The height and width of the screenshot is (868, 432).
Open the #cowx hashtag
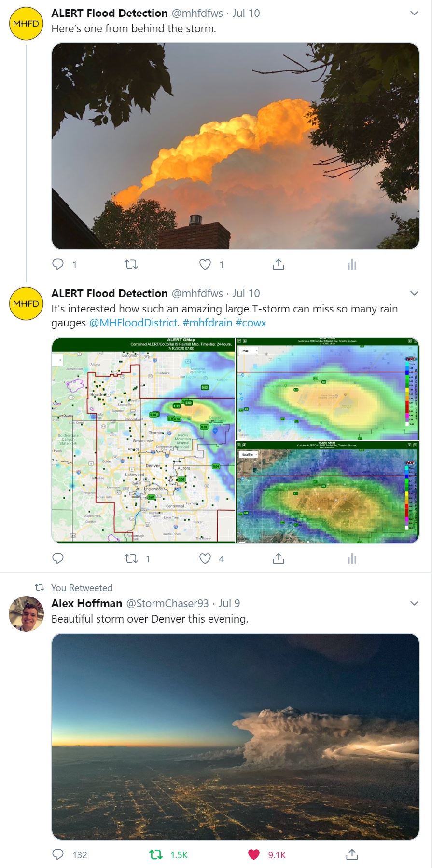point(251,323)
